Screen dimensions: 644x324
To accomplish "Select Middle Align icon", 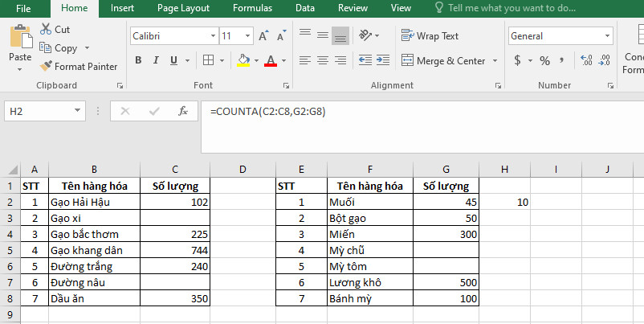I will click(323, 35).
